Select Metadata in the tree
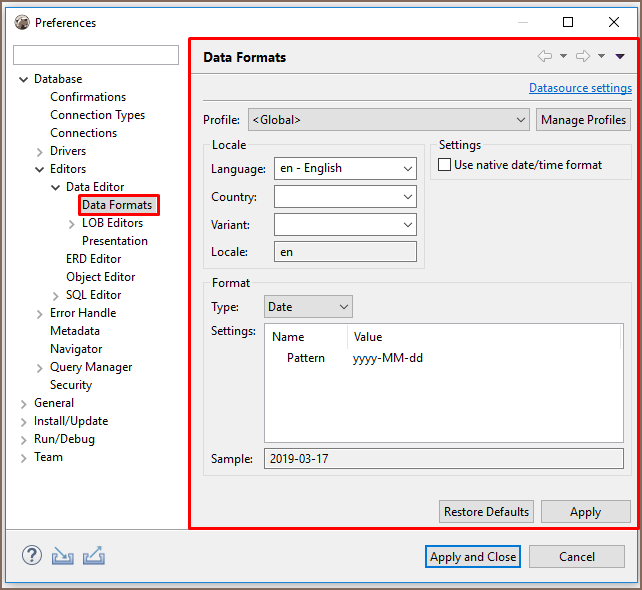The width and height of the screenshot is (642, 590). pyautogui.click(x=75, y=331)
